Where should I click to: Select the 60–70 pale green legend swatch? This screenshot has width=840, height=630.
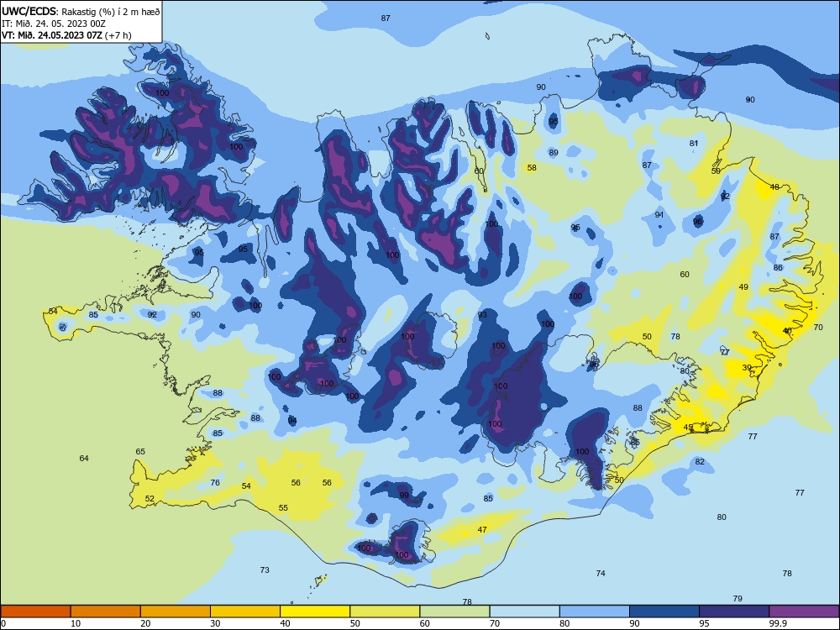[x=454, y=612]
